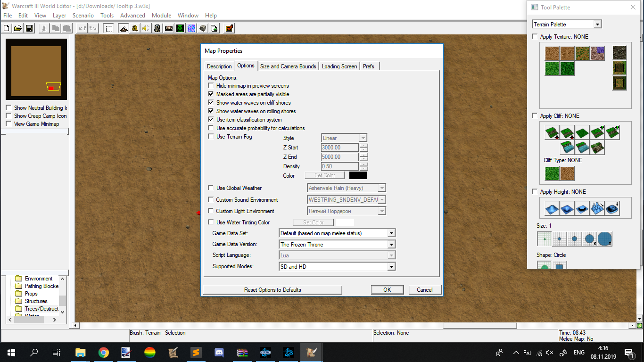Click the Z Start value field
This screenshot has width=644, height=362.
pos(340,148)
